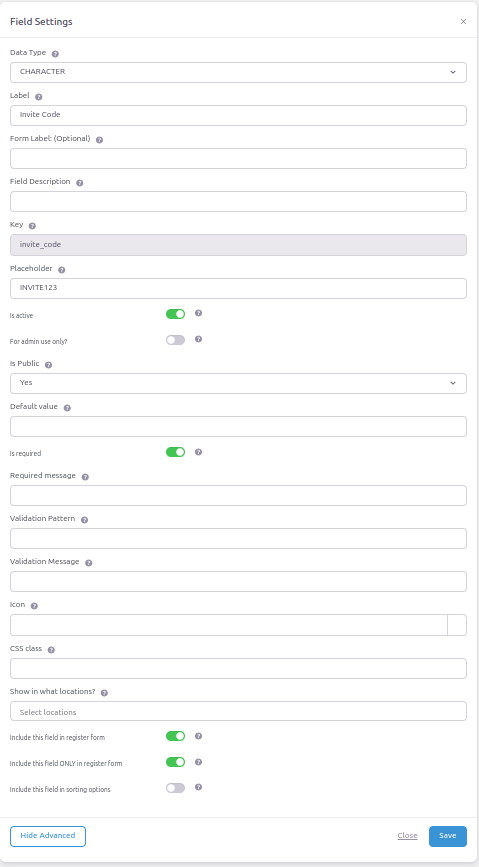The image size is (479, 867).
Task: Click the help icon beside Validation Pattern
Action: tap(85, 520)
